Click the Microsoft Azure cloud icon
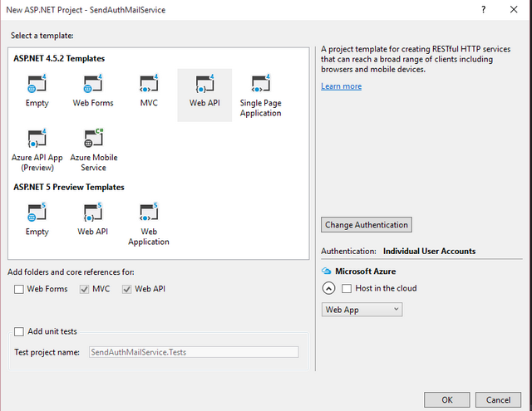 point(326,271)
